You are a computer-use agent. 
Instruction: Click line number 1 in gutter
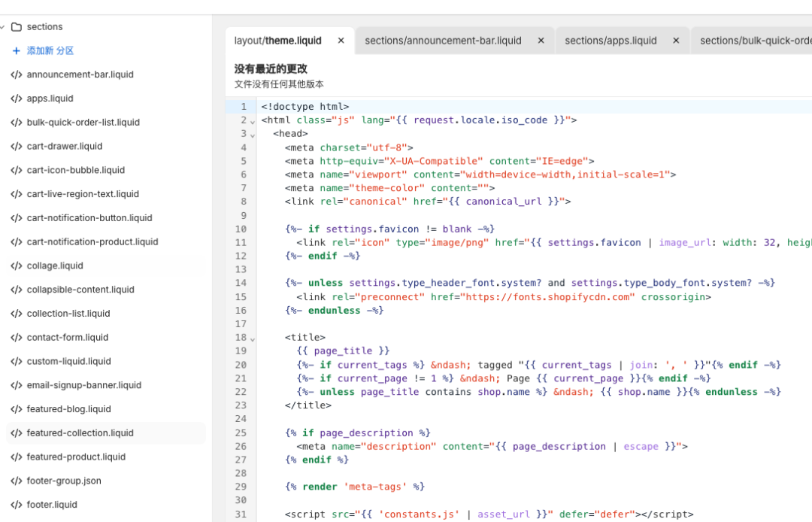[244, 107]
